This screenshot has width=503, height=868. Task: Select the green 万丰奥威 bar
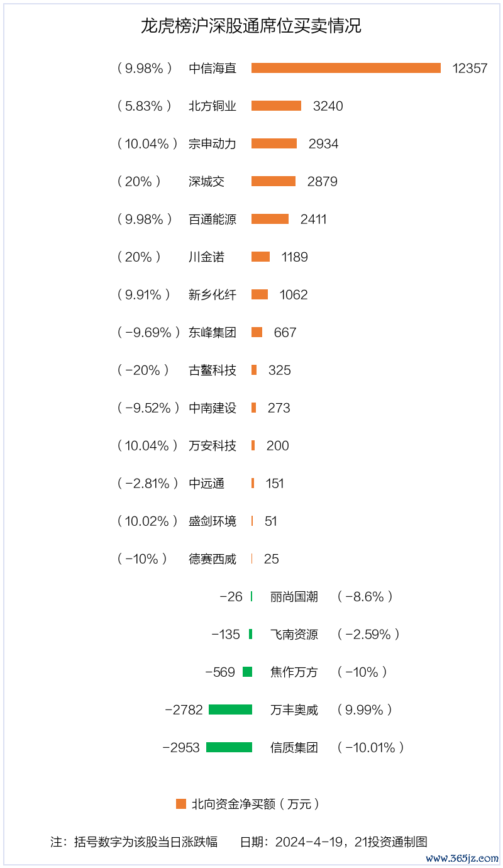point(230,709)
